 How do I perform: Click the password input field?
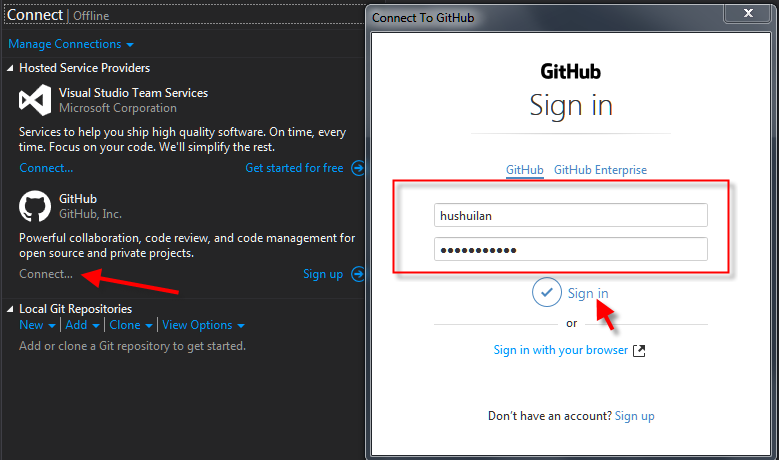[571, 249]
